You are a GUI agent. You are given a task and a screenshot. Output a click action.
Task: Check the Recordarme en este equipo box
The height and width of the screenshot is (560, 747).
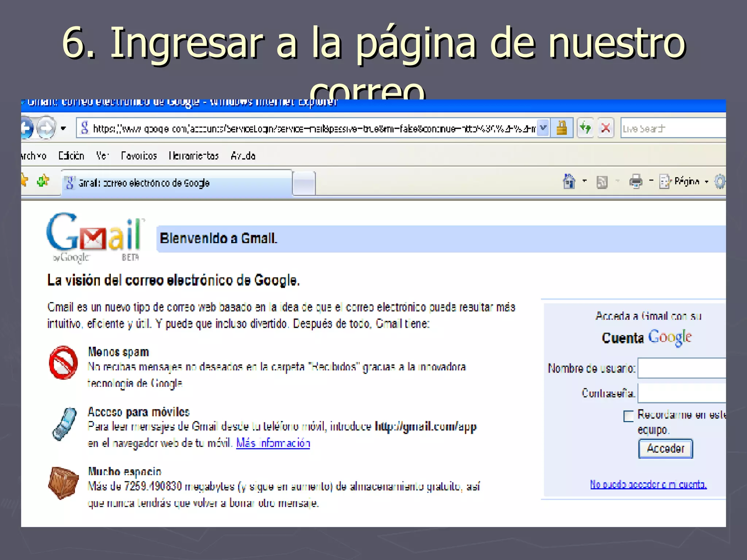coord(628,416)
